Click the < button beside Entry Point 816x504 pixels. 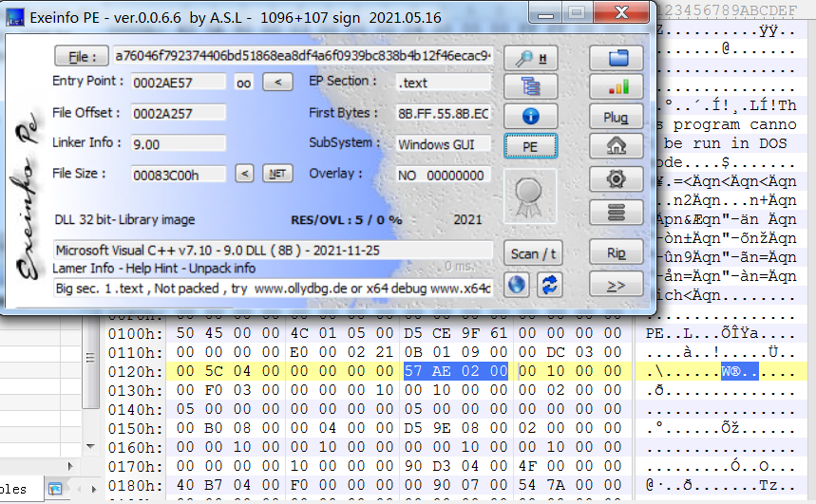pos(276,83)
